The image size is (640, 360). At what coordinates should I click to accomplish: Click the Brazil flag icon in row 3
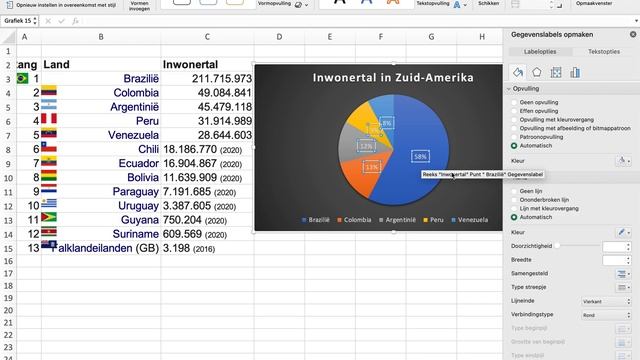[22, 78]
